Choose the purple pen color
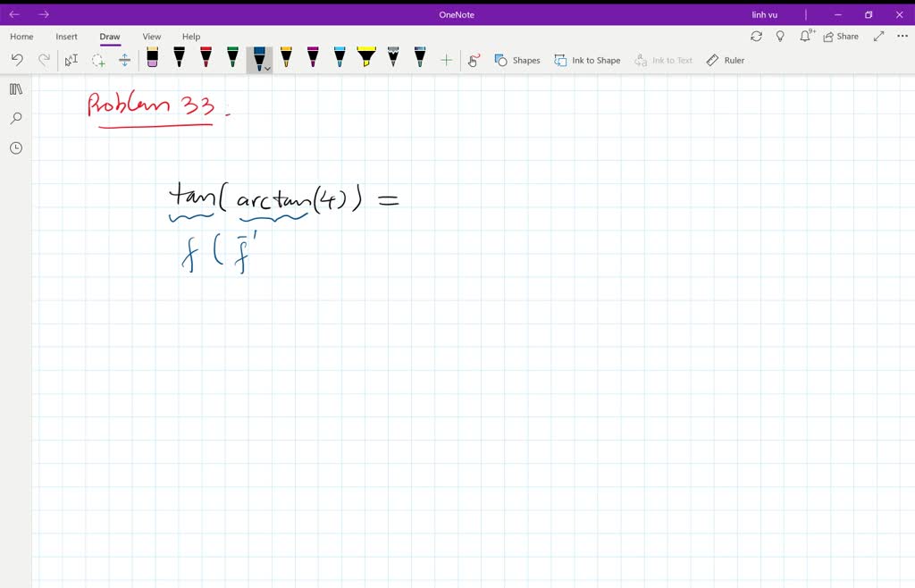Viewport: 915px width, 588px height. 311,59
